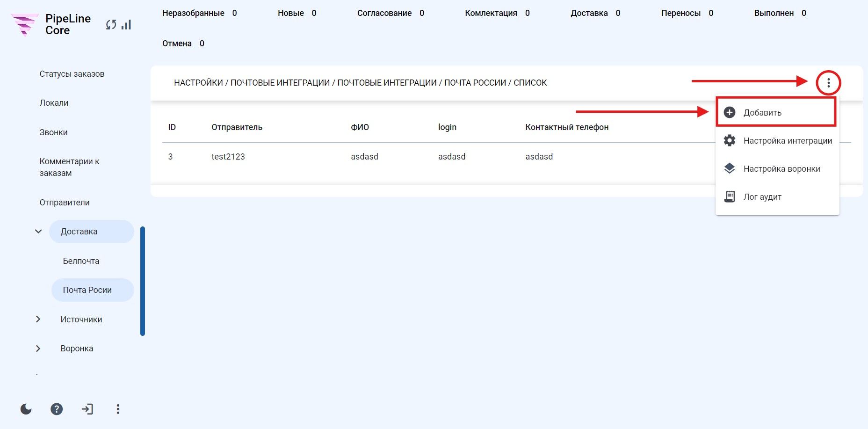This screenshot has height=429, width=868.
Task: Filter by Комлектация status counter
Action: [497, 13]
